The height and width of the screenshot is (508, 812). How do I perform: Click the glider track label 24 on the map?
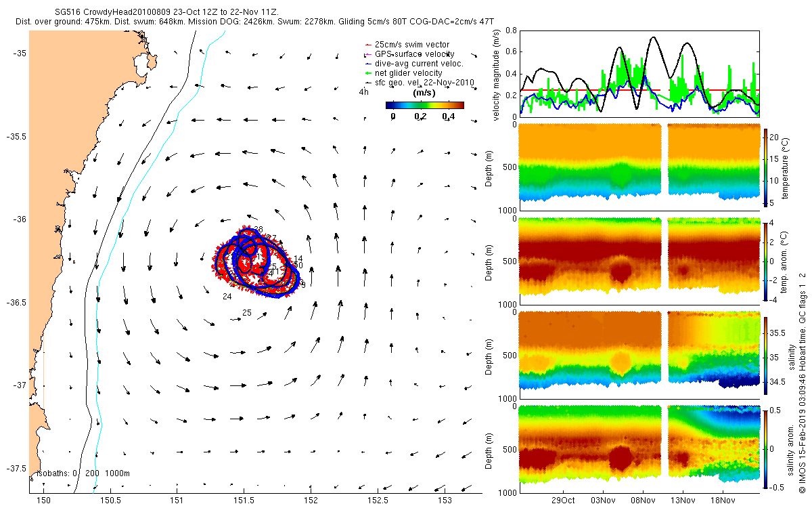coord(227,297)
